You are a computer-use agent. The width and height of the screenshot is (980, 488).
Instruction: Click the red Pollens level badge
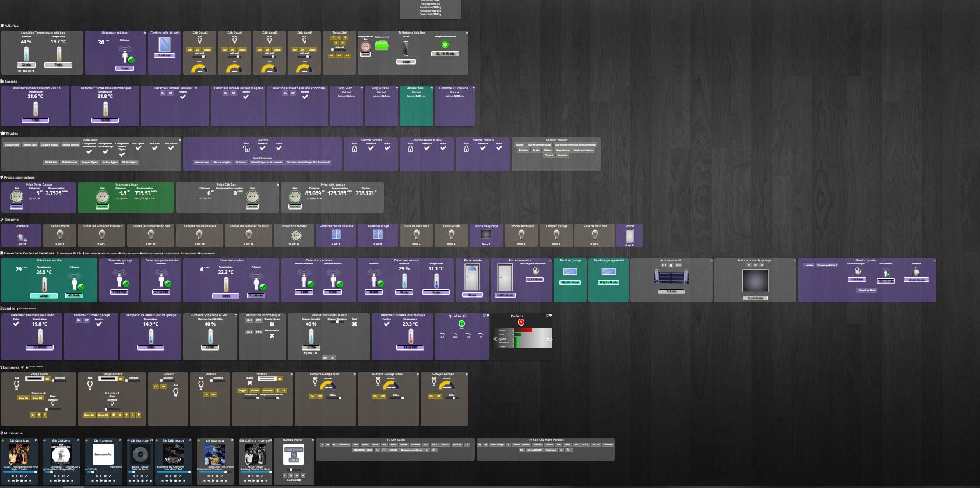pos(521,322)
